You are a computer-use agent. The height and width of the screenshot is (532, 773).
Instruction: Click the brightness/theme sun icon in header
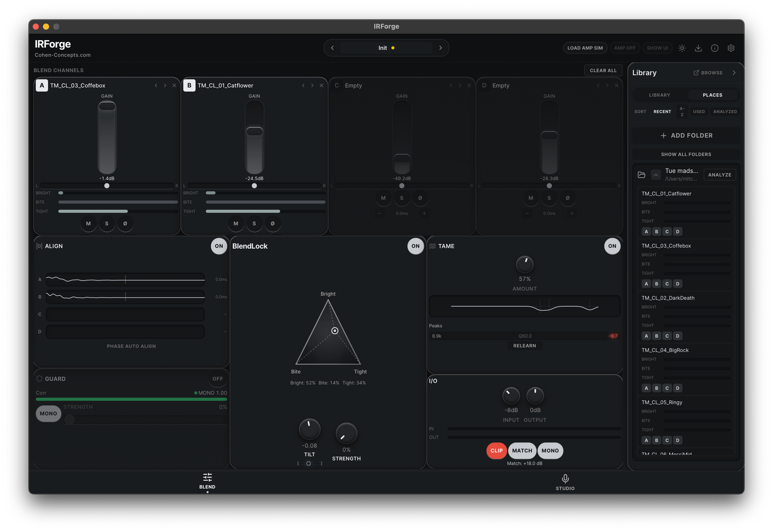click(682, 48)
